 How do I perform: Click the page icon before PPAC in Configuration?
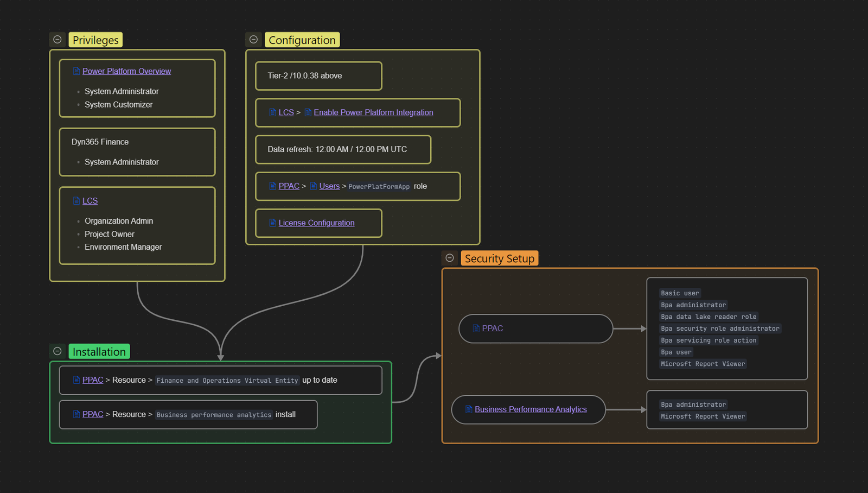coord(273,186)
